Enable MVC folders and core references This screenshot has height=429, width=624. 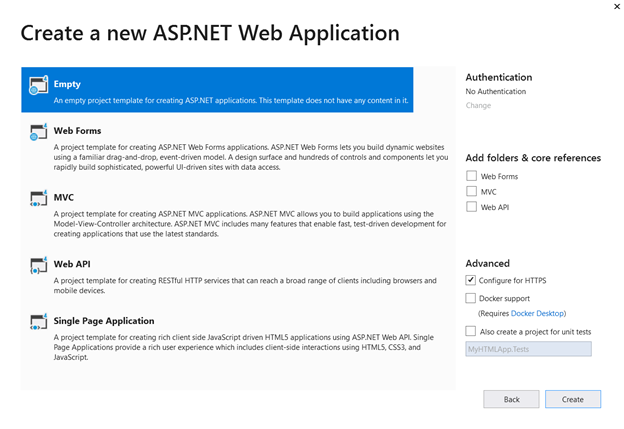click(471, 191)
